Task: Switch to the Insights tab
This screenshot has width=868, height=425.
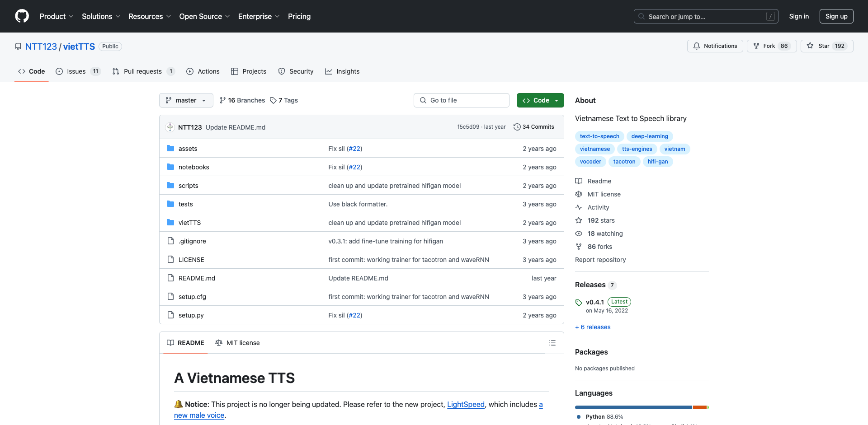Action: [x=342, y=71]
